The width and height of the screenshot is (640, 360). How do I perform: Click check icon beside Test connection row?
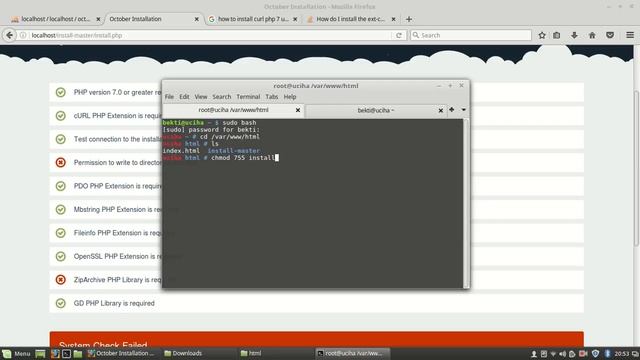[x=60, y=139]
